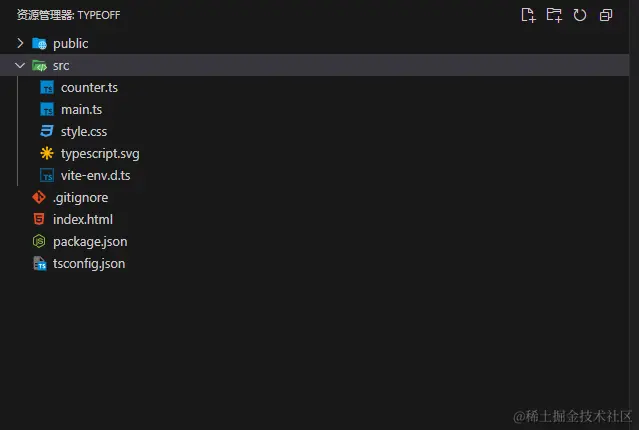
Task: Select the package.json file
Action: coord(90,242)
